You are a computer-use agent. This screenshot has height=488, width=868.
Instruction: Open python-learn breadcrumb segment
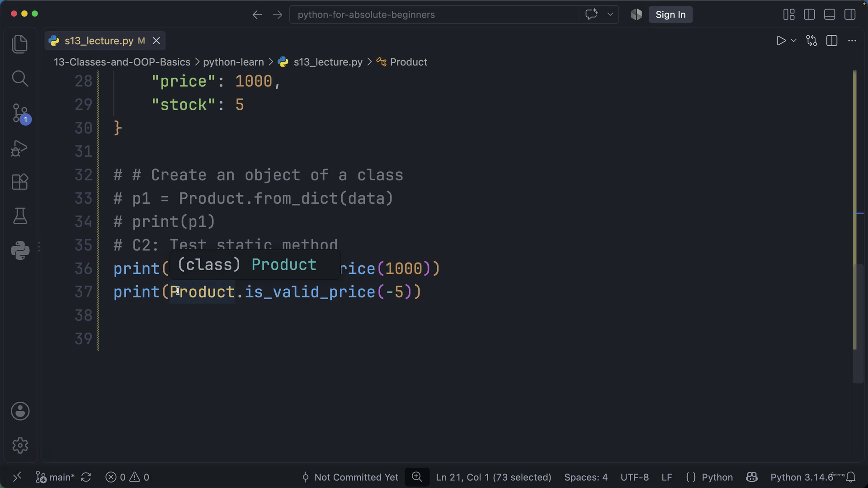[233, 62]
